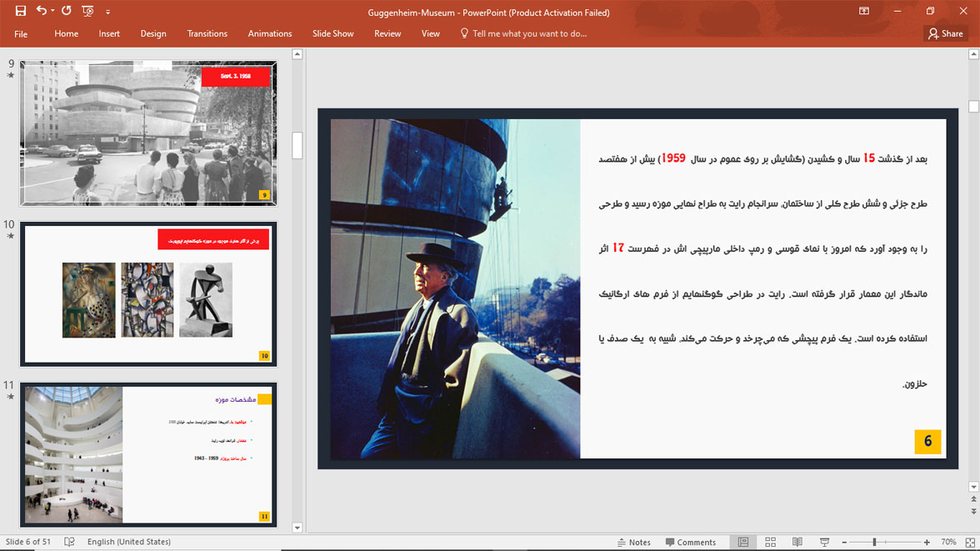Fit slide to current window icon
Image resolution: width=980 pixels, height=551 pixels.
pos(970,542)
